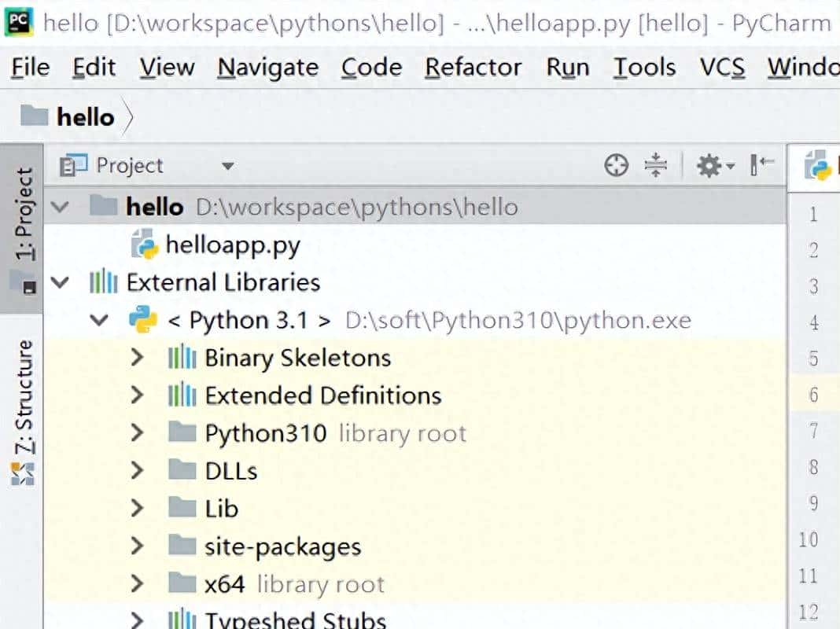Screen dimensions: 840x629
Task: Click line number 6 in editor gutter
Action: pos(813,395)
